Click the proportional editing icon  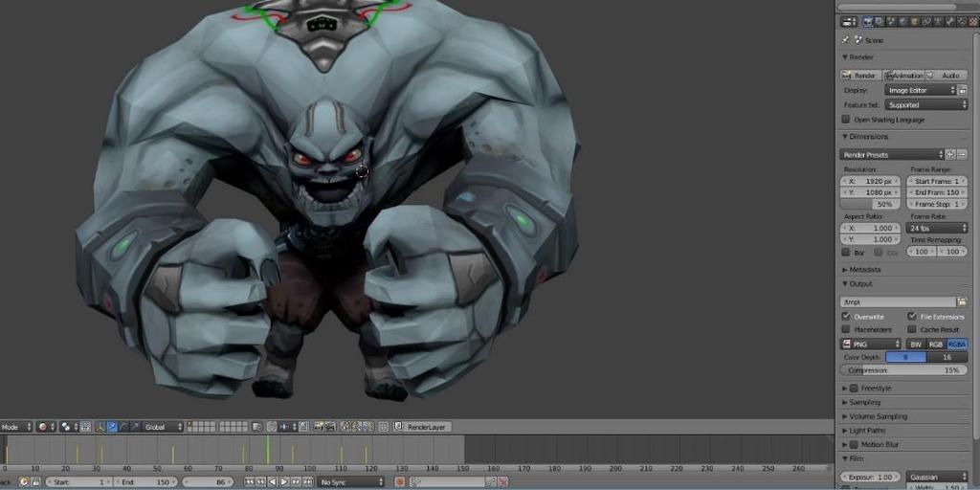[x=271, y=427]
